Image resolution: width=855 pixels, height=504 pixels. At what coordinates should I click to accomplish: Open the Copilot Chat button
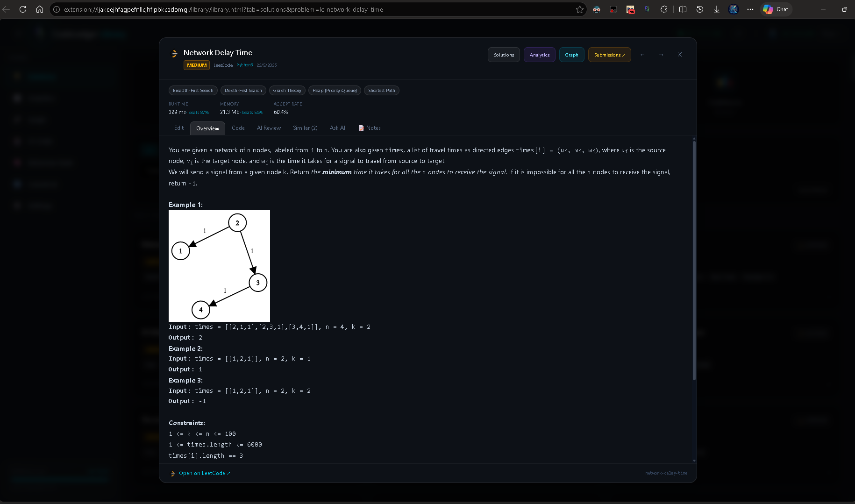(776, 9)
